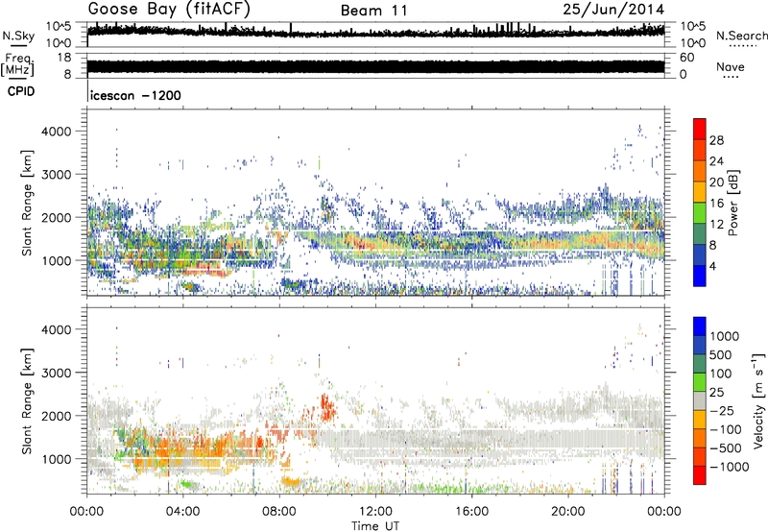Click the red velocity patch near 10:00 UT
This screenshot has height=532, width=768.
point(326,407)
